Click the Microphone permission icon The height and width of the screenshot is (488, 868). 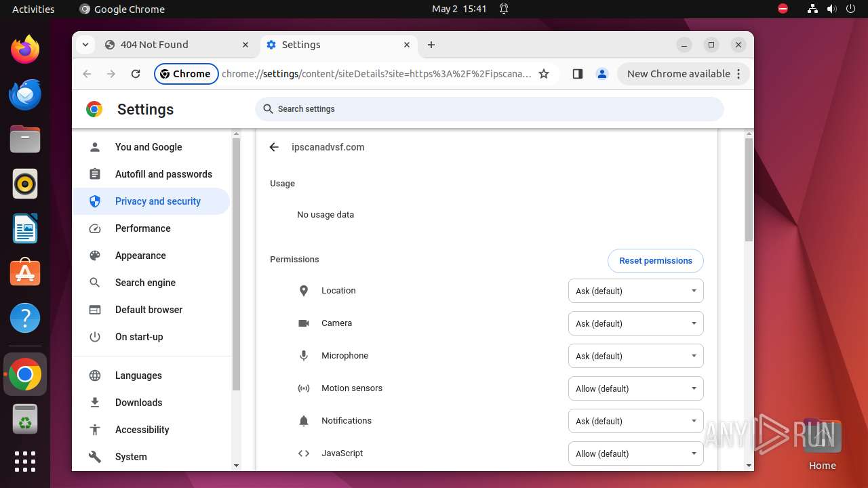[304, 356]
